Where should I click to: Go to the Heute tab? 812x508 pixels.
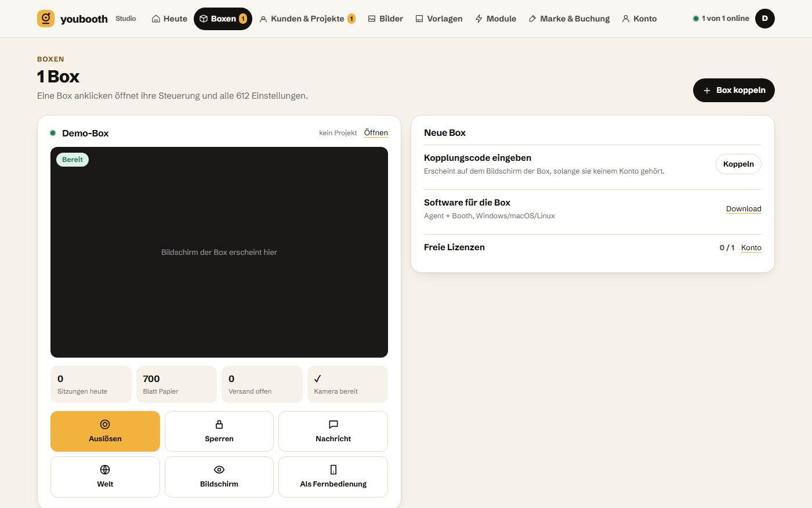[169, 19]
